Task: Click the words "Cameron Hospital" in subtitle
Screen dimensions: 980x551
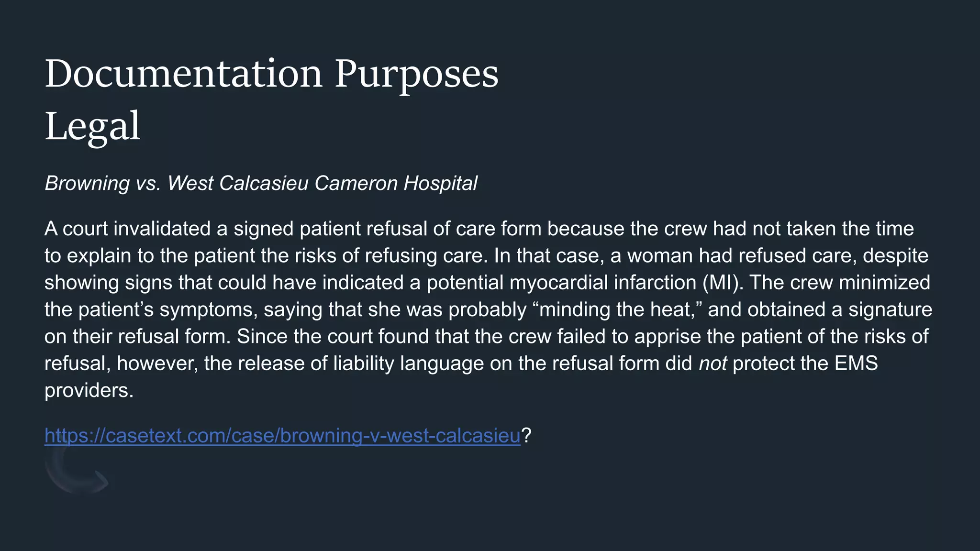Action: pos(396,183)
